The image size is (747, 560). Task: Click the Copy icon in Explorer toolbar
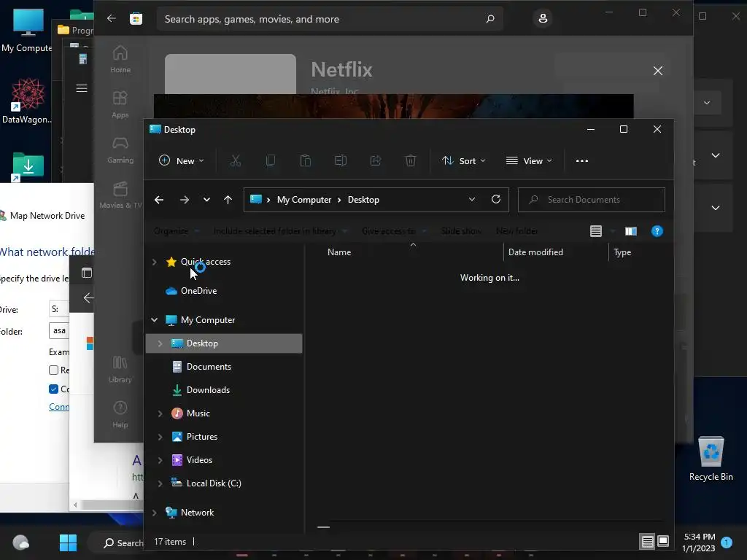click(x=270, y=161)
